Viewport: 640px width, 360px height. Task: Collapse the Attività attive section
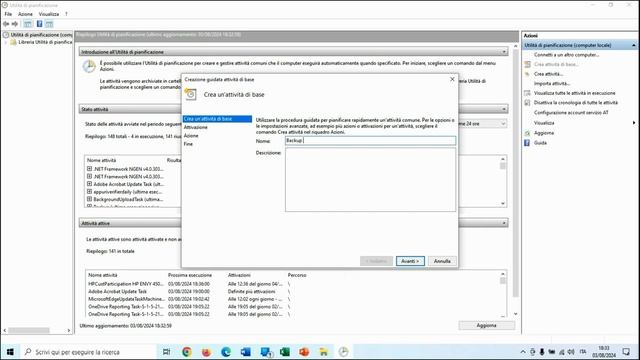504,223
